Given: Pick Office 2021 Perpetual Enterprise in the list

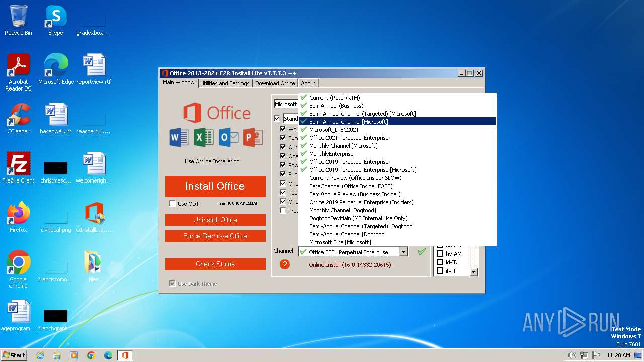Looking at the screenshot, I should click(x=397, y=138).
